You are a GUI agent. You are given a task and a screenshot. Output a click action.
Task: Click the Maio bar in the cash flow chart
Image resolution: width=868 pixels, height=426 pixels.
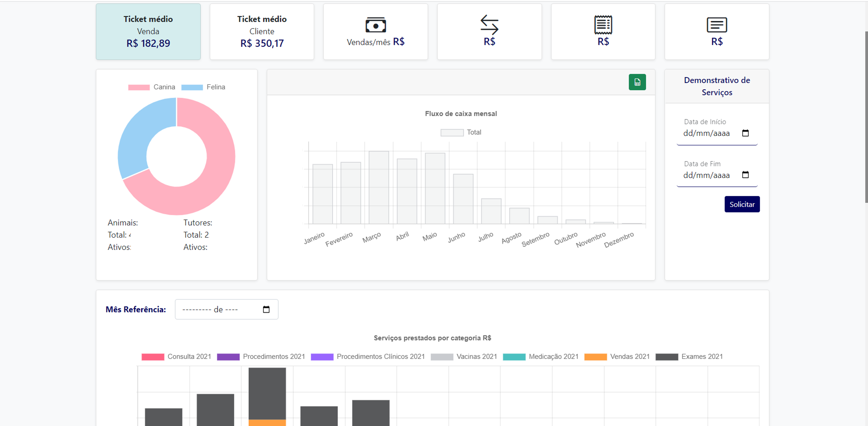[435, 188]
